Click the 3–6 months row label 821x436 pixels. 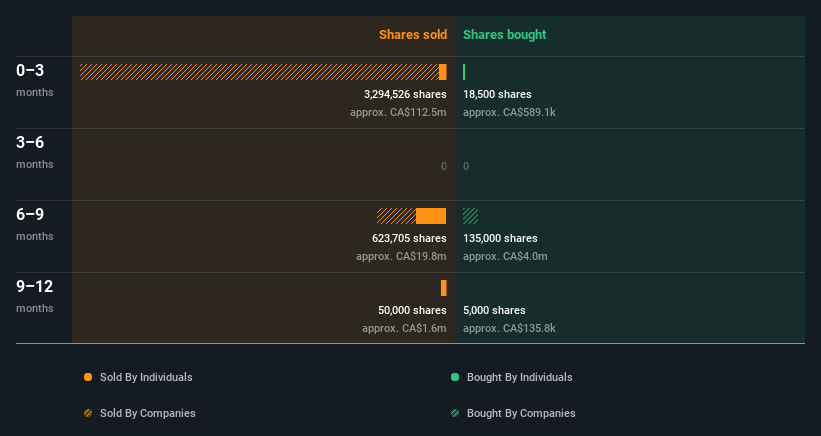pos(35,152)
